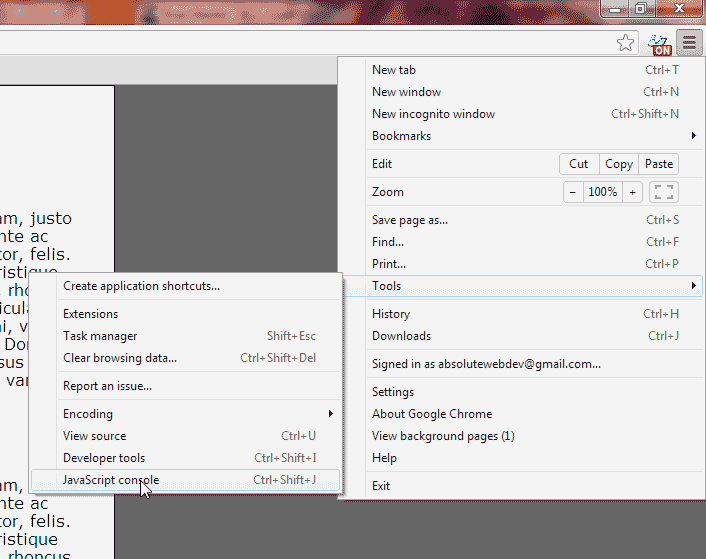Click the fullscreen icon next to Zoom
Viewport: 706px width, 559px height.
pyautogui.click(x=664, y=192)
